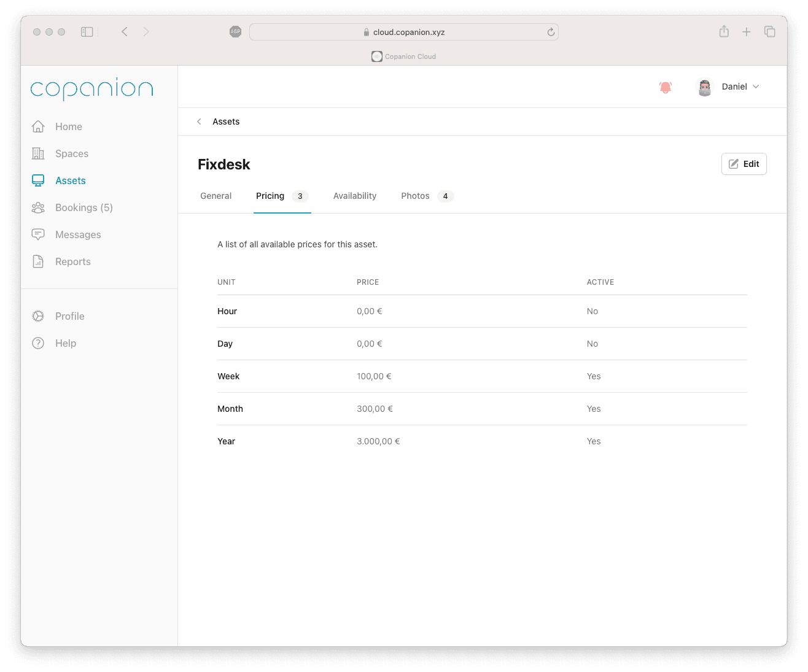Toggle the Safari sidebar panel
Screen dimensions: 808x672
point(87,32)
